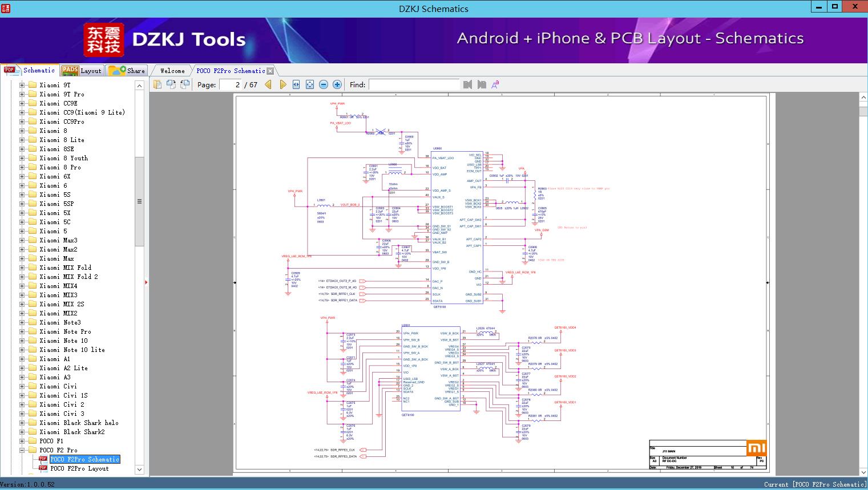This screenshot has width=868, height=490.
Task: Click the find previous icon
Action: tap(468, 84)
